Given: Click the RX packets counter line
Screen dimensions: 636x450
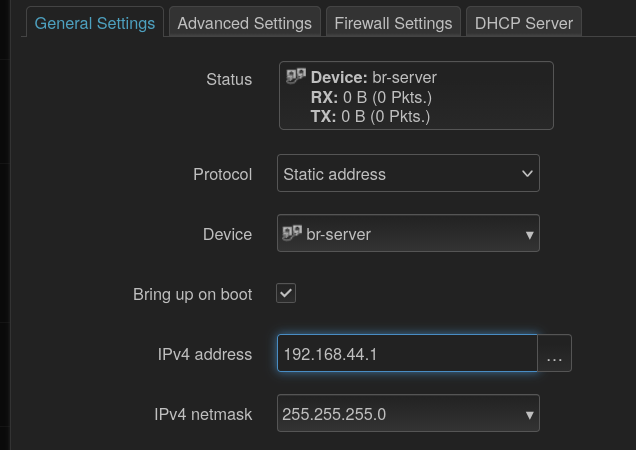Looking at the screenshot, I should tap(371, 97).
